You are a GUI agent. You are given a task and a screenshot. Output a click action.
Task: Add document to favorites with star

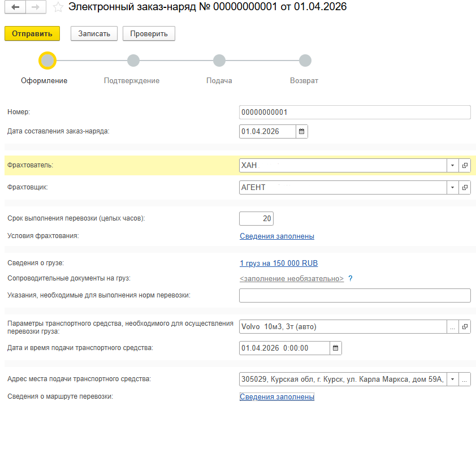point(57,7)
